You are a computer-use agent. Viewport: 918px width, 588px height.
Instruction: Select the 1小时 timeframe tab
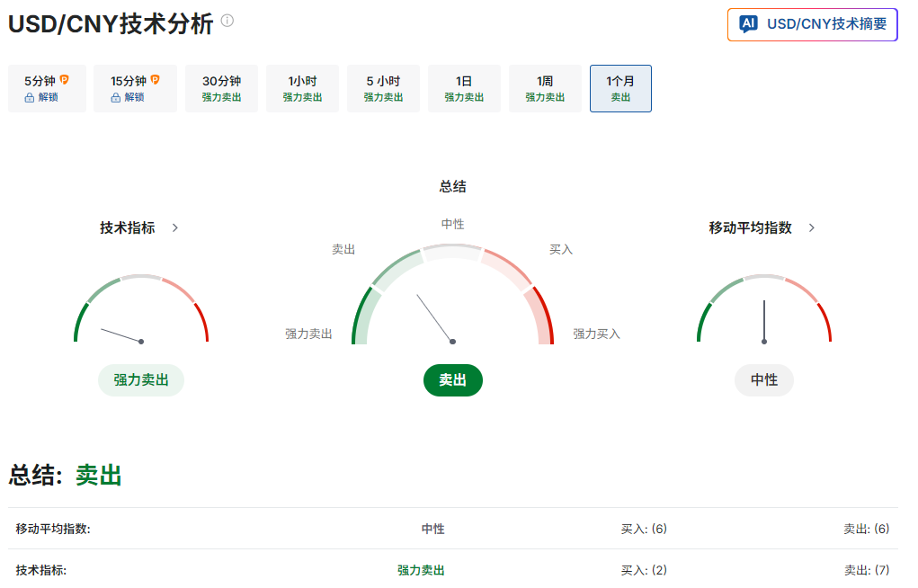click(x=302, y=88)
